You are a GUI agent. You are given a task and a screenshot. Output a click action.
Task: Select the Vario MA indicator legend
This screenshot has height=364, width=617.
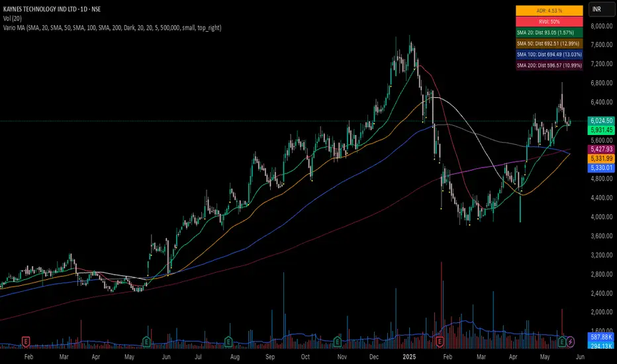click(x=112, y=28)
